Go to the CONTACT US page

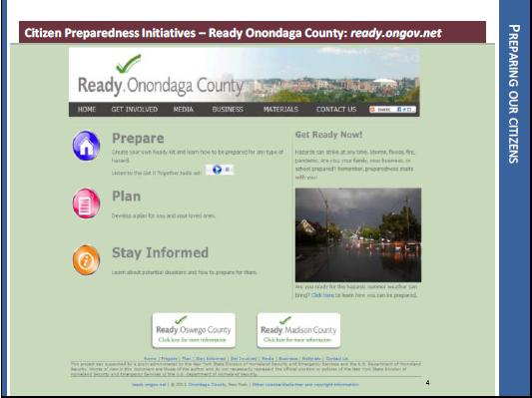click(x=336, y=109)
